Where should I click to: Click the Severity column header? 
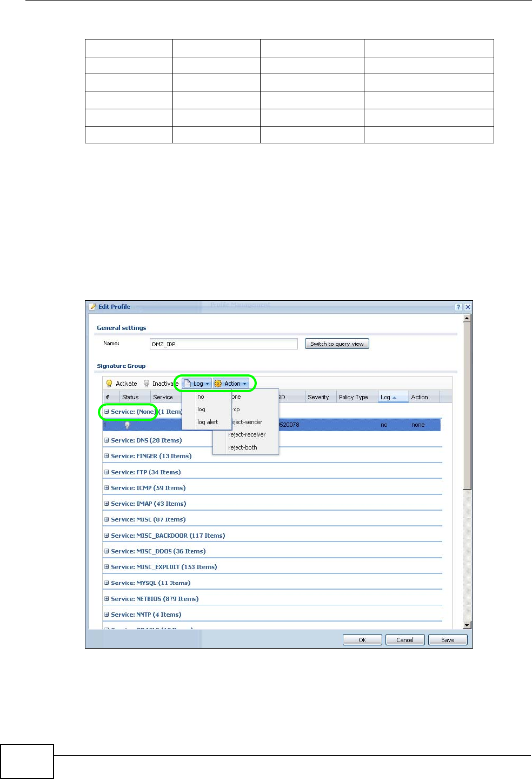321,397
